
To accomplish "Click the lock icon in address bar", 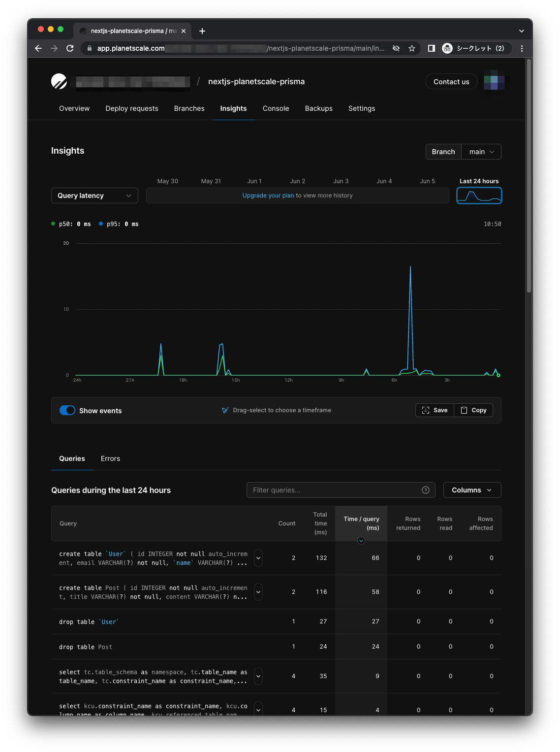I will click(89, 48).
